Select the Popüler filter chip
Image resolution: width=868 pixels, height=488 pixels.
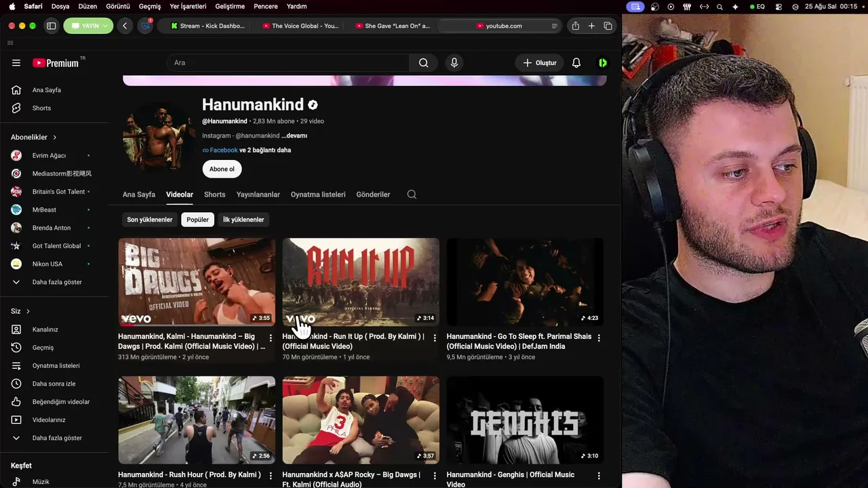(198, 220)
